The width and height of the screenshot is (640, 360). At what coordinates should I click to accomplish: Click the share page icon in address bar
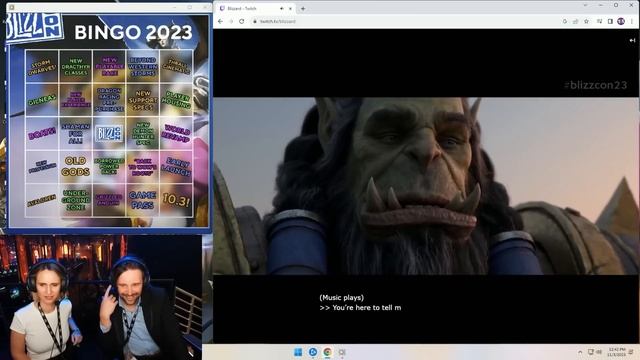[x=576, y=21]
